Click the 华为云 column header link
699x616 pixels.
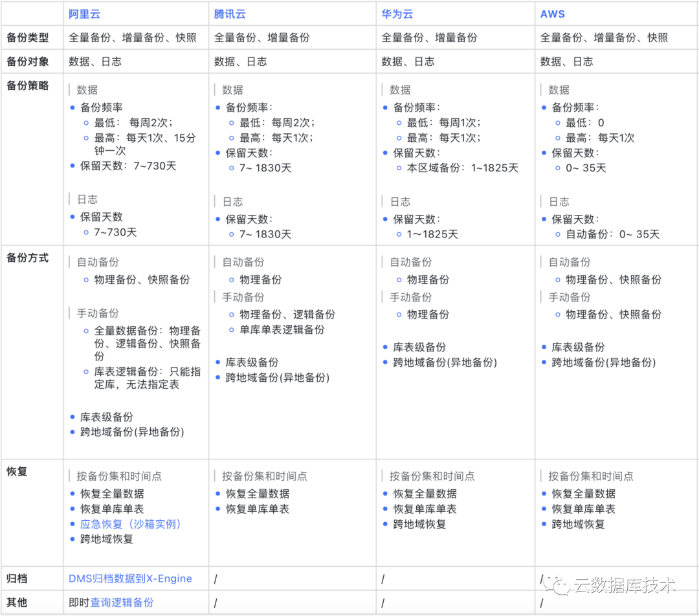pos(397,14)
